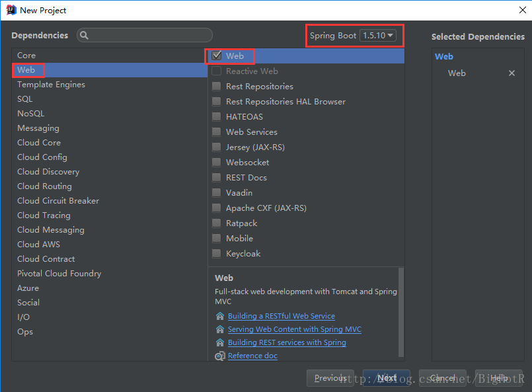
Task: Open the Cloud AWS category
Action: [110, 245]
